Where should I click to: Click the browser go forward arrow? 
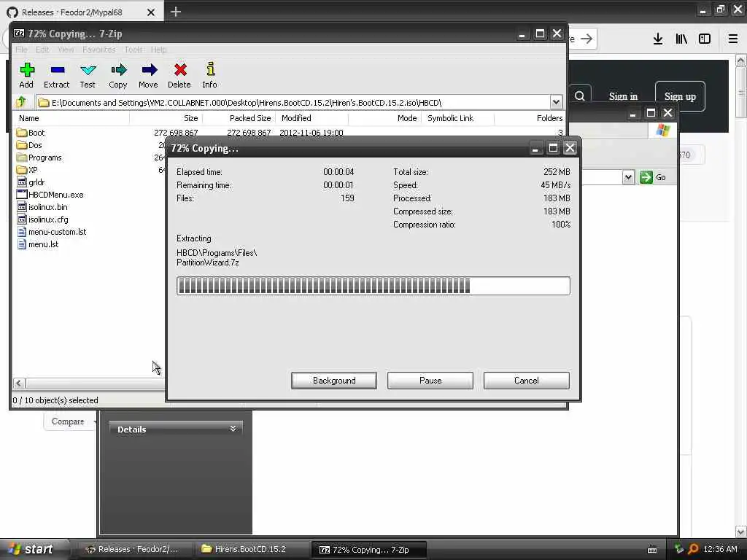coord(587,39)
